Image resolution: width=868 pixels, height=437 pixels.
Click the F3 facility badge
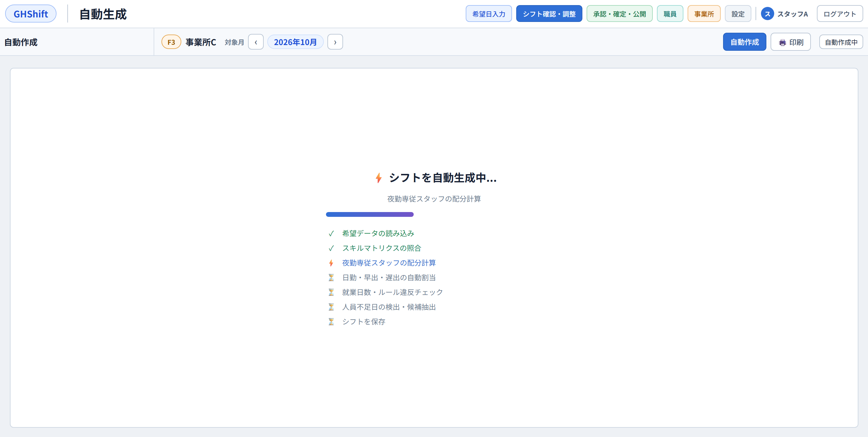coord(171,42)
